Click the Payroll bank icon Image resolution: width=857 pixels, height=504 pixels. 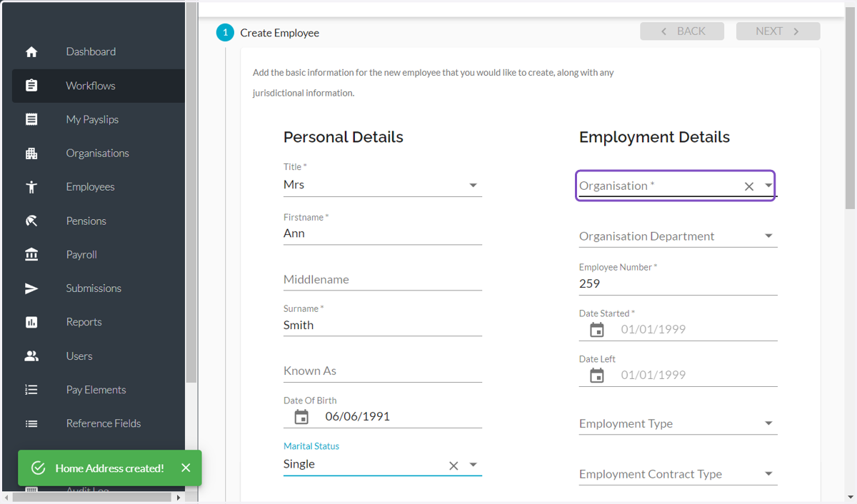point(31,254)
